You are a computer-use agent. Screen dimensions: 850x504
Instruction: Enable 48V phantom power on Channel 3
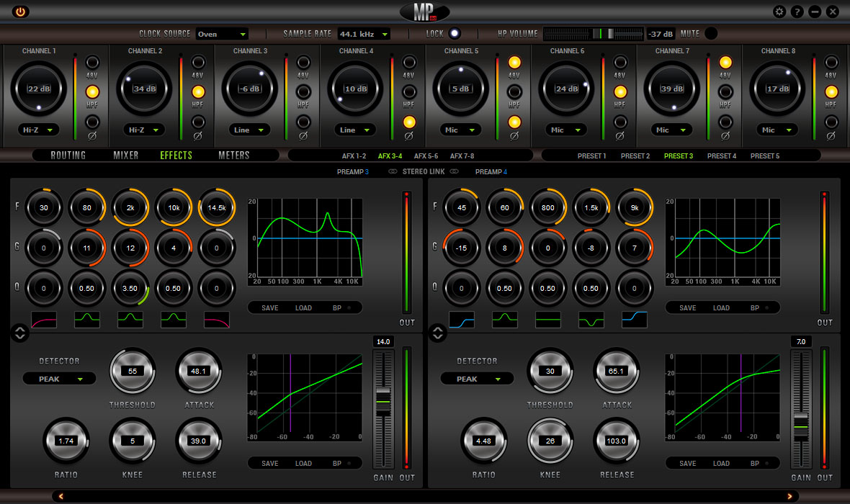(303, 62)
